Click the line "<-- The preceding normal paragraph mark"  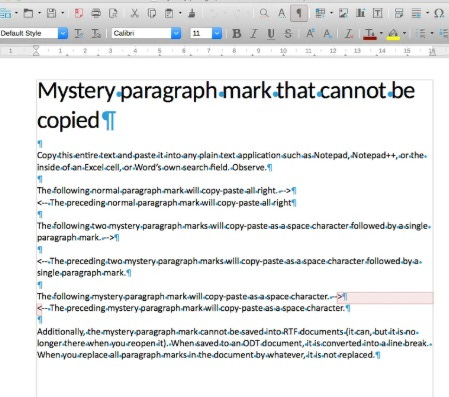coord(166,203)
